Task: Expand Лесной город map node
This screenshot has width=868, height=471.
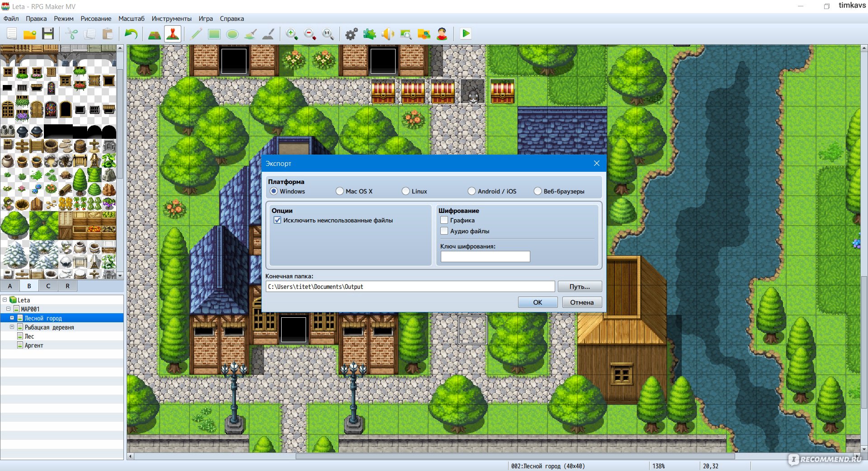Action: point(12,318)
